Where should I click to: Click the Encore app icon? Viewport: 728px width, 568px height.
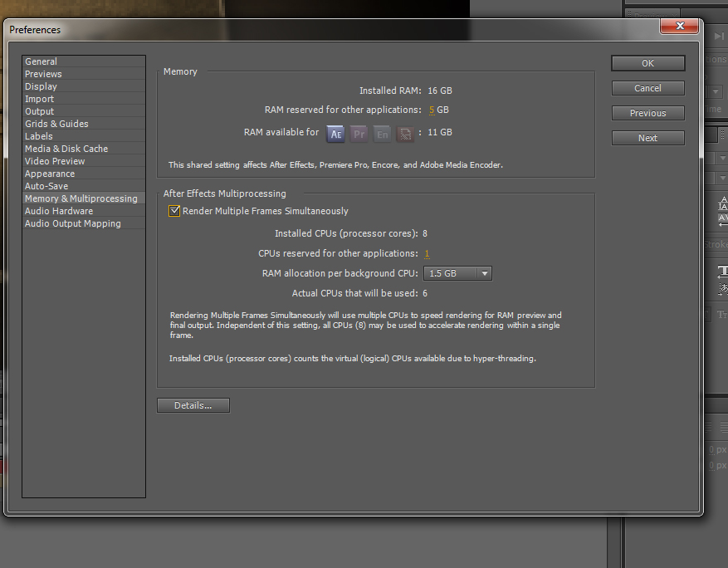[382, 135]
